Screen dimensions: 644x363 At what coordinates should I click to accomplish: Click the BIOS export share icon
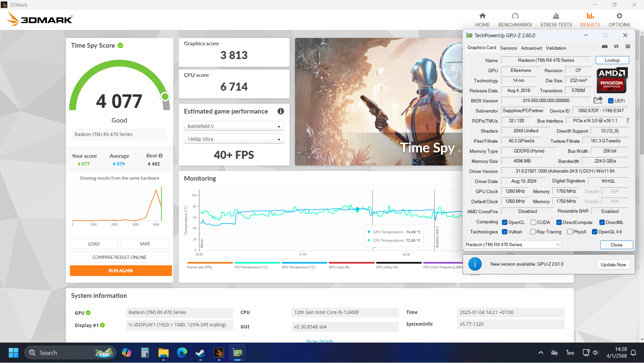[x=598, y=100]
